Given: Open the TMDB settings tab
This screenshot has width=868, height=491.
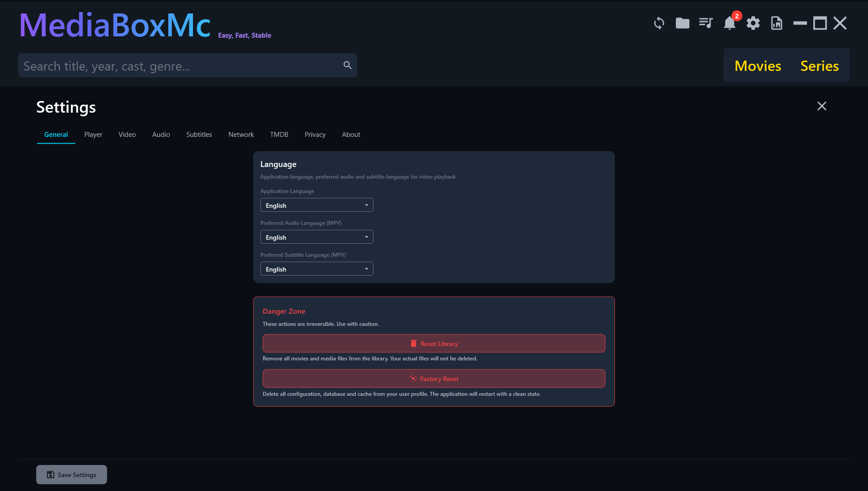Looking at the screenshot, I should click(279, 135).
